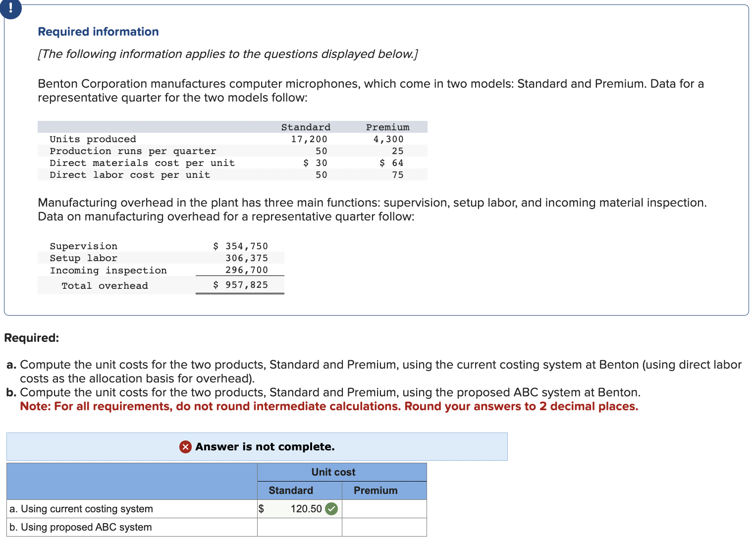The height and width of the screenshot is (543, 756).
Task: Click the green checkmark beside 120.50
Action: [x=332, y=509]
